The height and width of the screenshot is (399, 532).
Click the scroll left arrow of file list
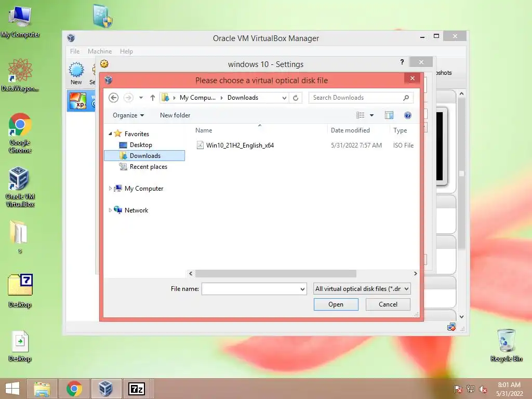point(191,273)
